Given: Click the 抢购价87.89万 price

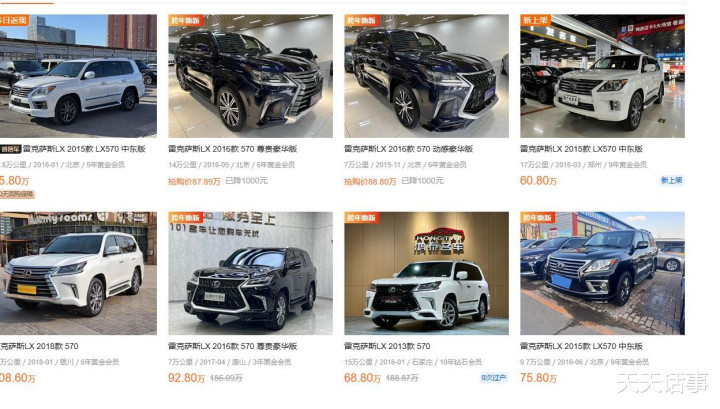Looking at the screenshot, I should (x=194, y=181).
